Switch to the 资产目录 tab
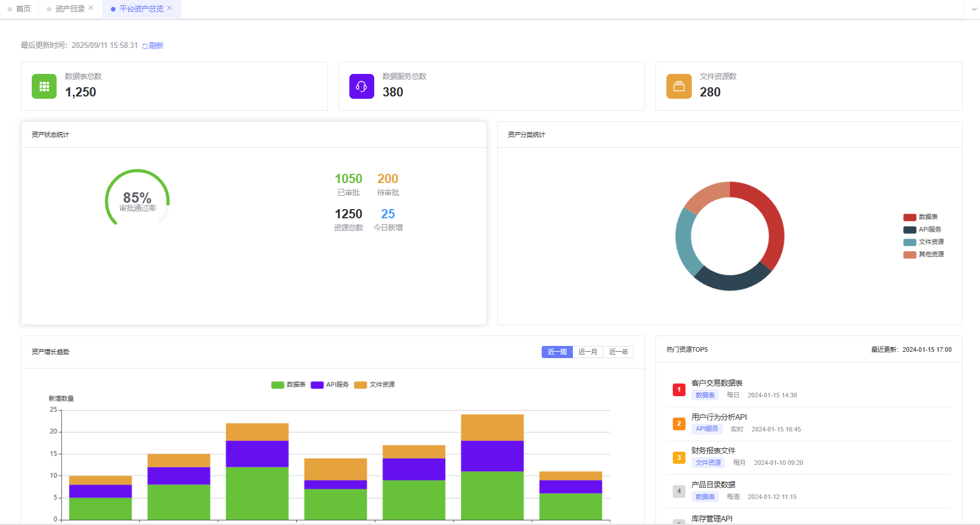 click(70, 9)
